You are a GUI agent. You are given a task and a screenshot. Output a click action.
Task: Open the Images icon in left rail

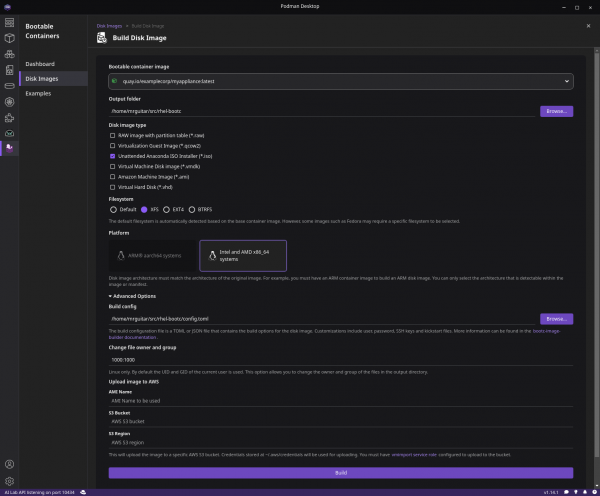coord(10,70)
